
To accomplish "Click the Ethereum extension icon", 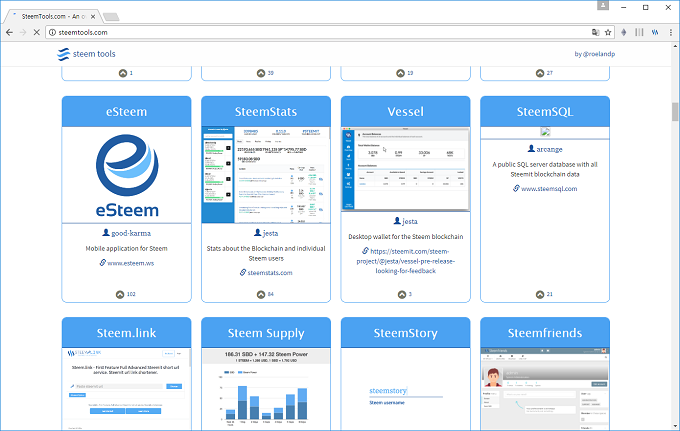I will point(624,33).
